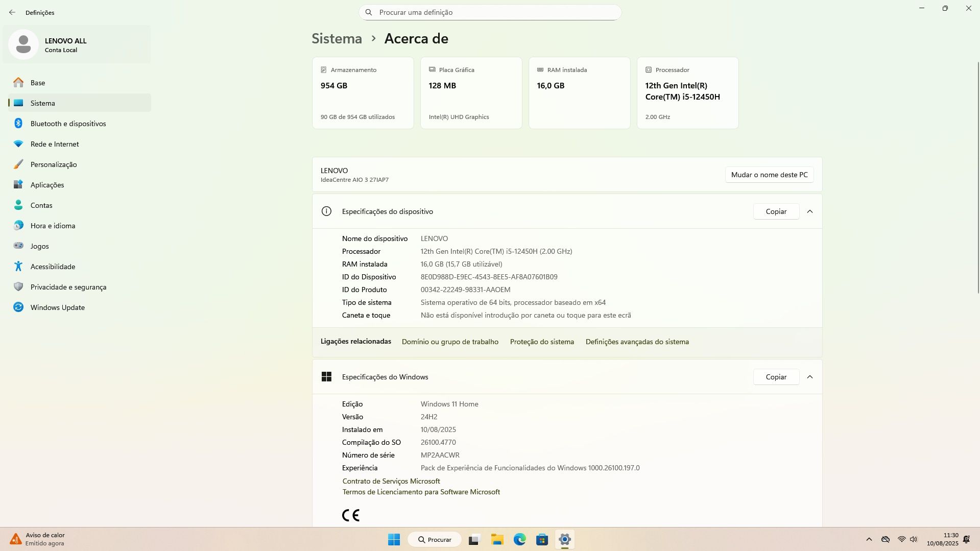The height and width of the screenshot is (551, 980).
Task: Click the search magnifier icon in Definições
Action: point(369,12)
